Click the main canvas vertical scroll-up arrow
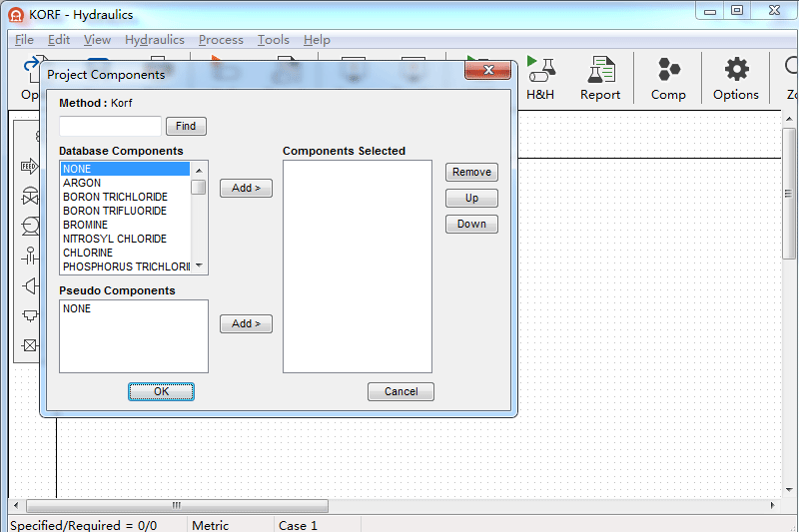This screenshot has height=532, width=799. click(x=789, y=119)
